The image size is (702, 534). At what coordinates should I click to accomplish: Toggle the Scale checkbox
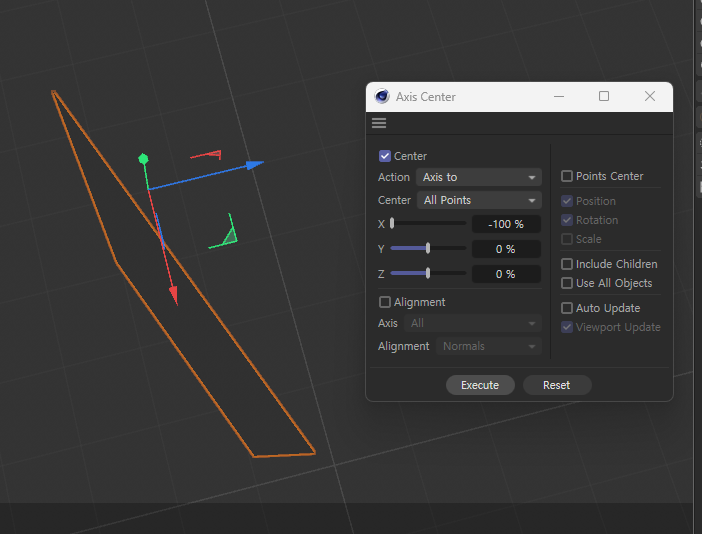point(567,239)
